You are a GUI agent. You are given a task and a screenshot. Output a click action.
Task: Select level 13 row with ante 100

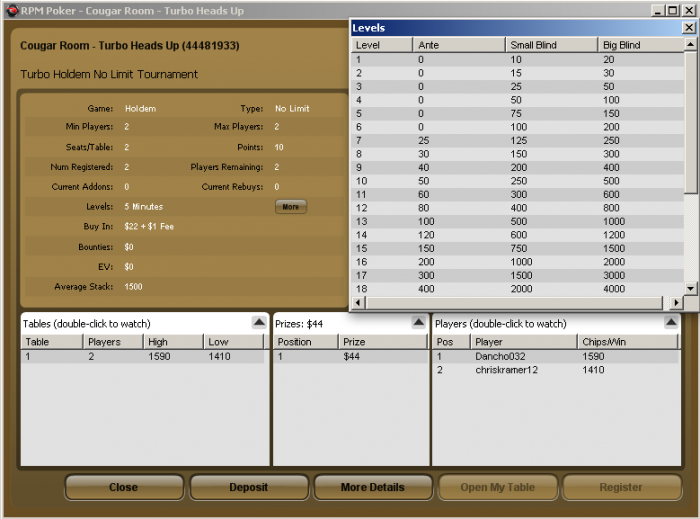pyautogui.click(x=518, y=221)
